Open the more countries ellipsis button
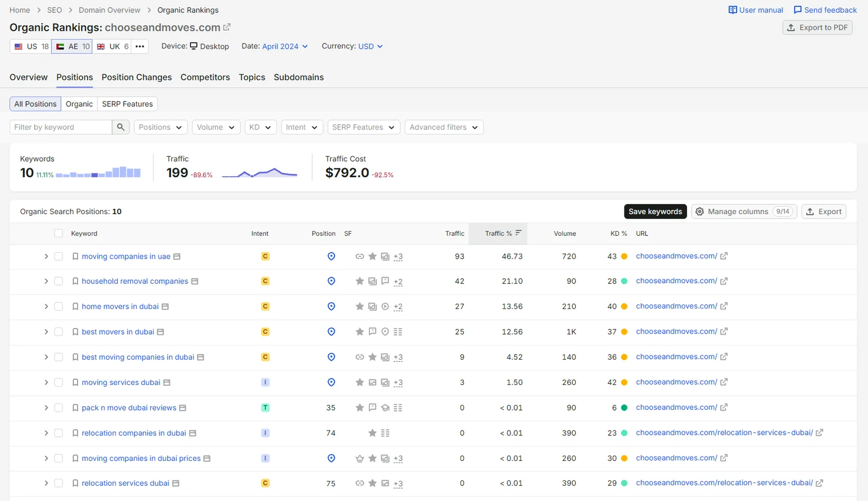 pyautogui.click(x=140, y=47)
